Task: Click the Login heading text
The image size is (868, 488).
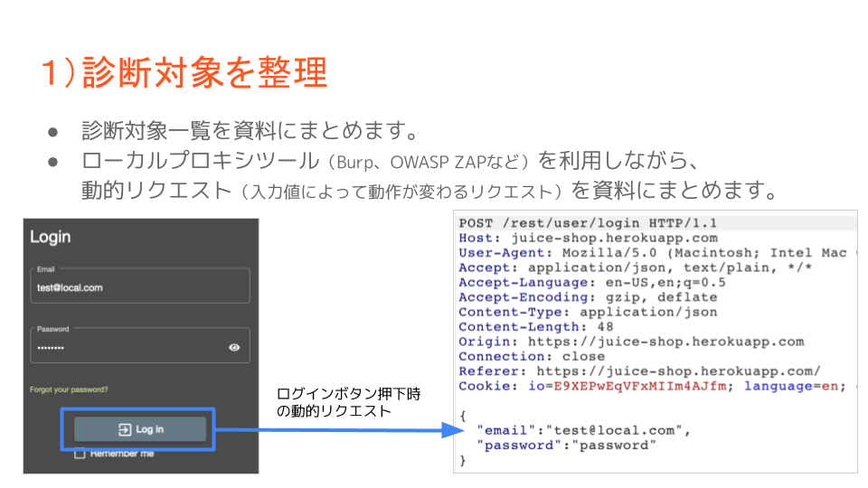Action: coord(51,237)
